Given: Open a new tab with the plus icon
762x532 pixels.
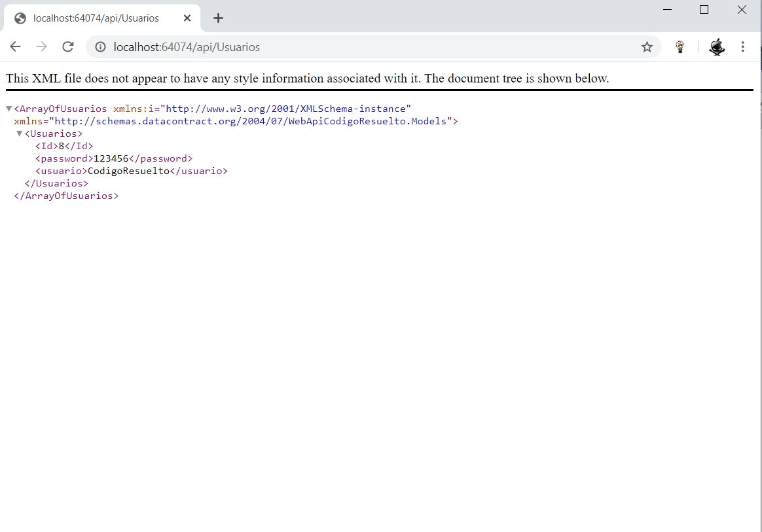Looking at the screenshot, I should click(x=218, y=18).
